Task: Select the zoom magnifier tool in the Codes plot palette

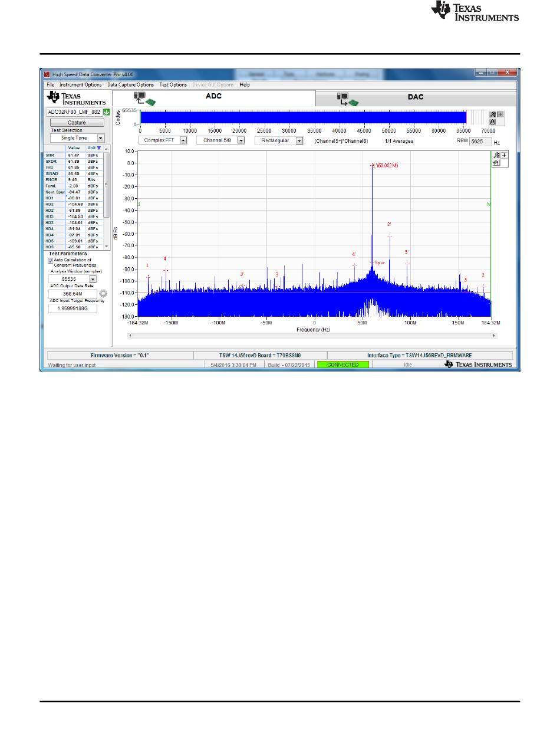Action: point(493,114)
